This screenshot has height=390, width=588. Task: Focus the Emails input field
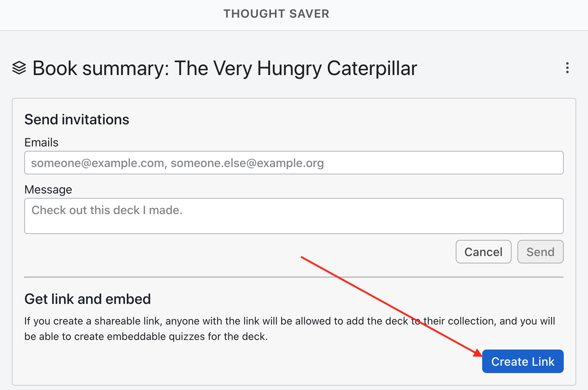click(x=294, y=163)
